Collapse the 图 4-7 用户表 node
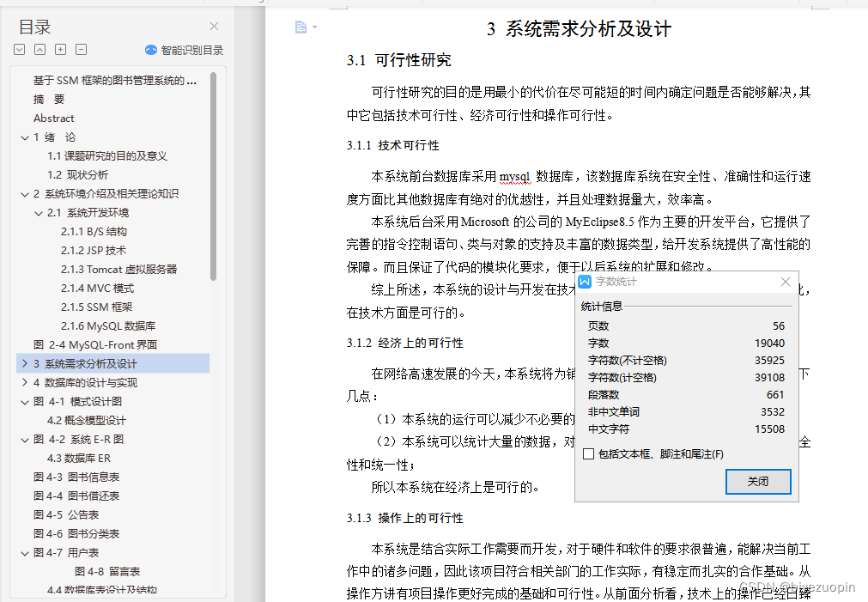The image size is (868, 602). (24, 553)
